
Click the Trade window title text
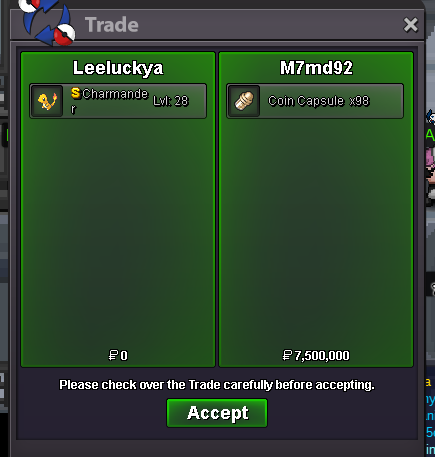[x=112, y=25]
